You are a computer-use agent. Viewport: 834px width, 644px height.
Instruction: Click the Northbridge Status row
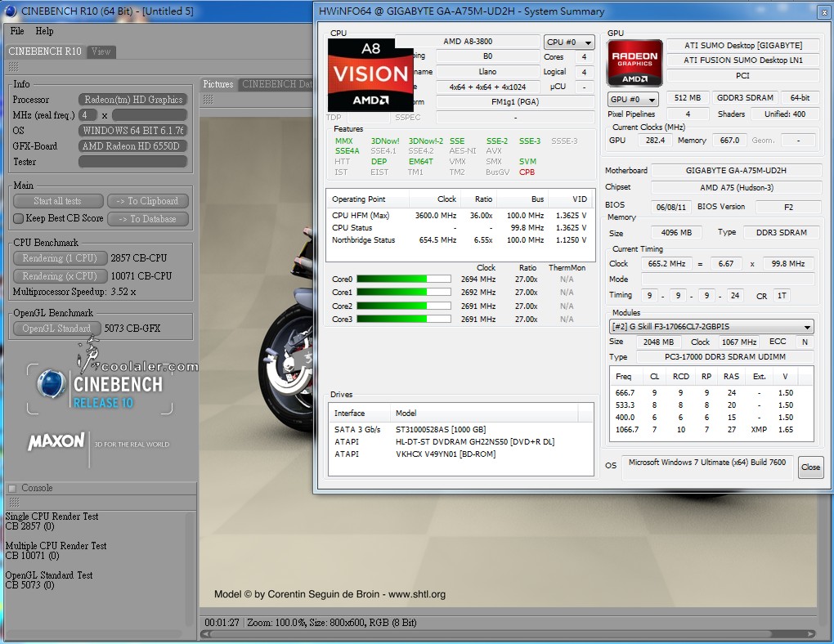459,239
